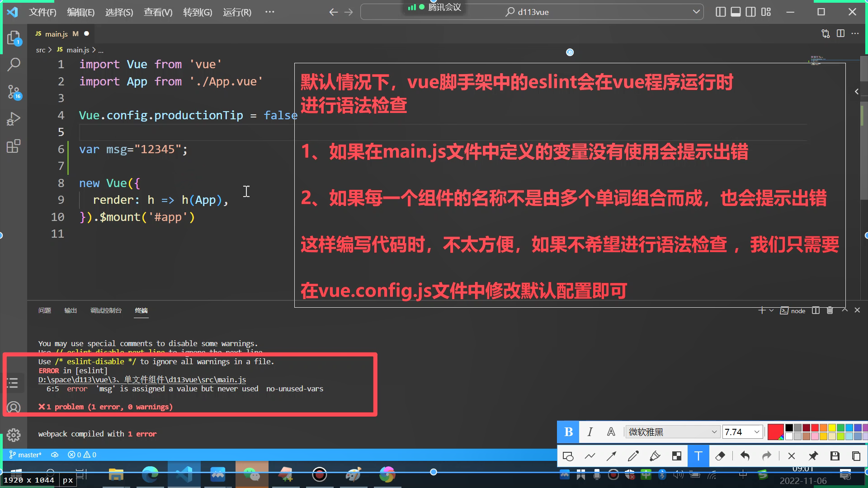Open the hidden menu items ellipsis
The width and height of the screenshot is (868, 488).
click(x=270, y=12)
